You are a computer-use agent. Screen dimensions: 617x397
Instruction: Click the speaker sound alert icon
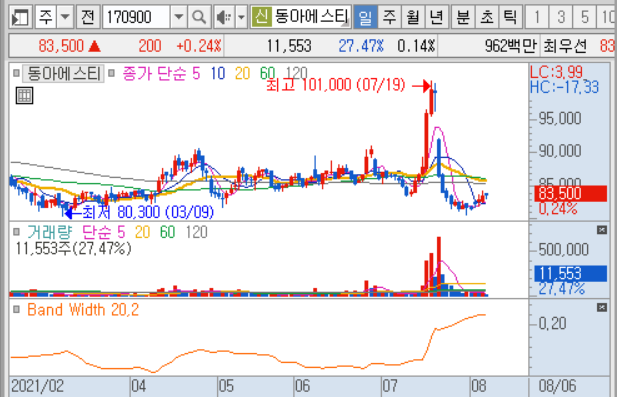coord(225,17)
